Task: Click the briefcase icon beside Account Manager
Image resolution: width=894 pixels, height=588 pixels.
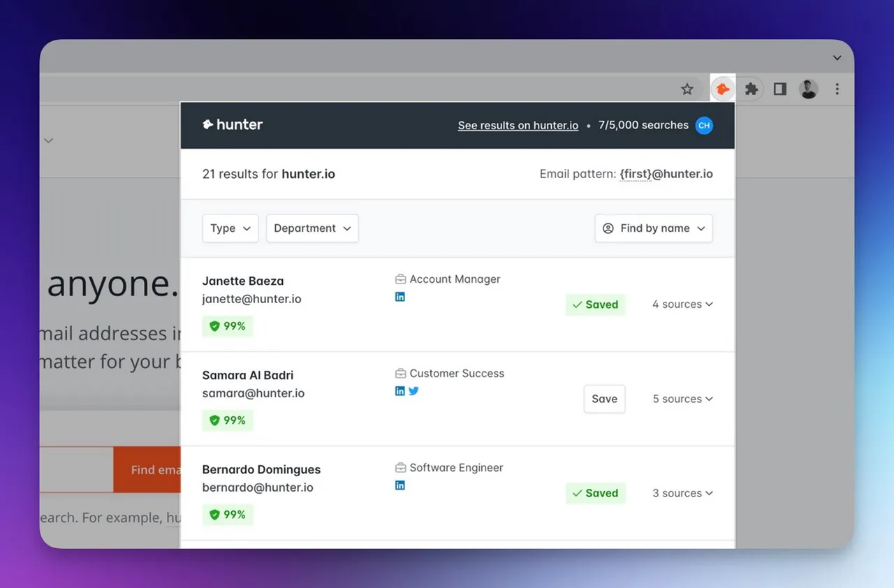Action: (401, 279)
